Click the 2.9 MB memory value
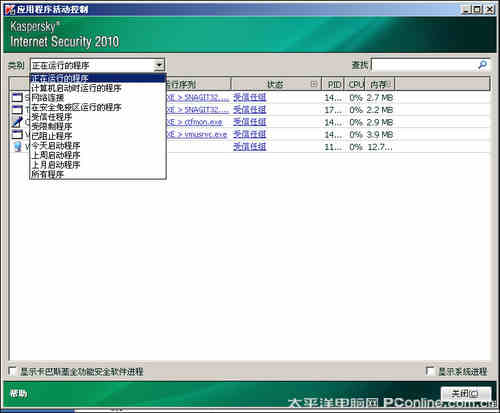Viewport: 500px width, 413px height. coord(380,122)
